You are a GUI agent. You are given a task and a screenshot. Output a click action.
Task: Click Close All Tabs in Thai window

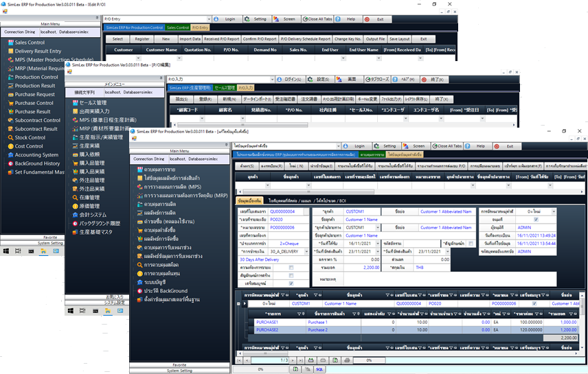446,146
